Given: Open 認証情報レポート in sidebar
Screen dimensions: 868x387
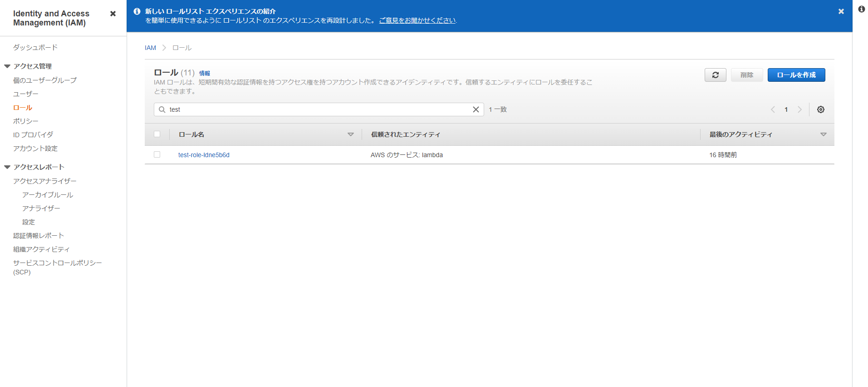Looking at the screenshot, I should point(39,235).
